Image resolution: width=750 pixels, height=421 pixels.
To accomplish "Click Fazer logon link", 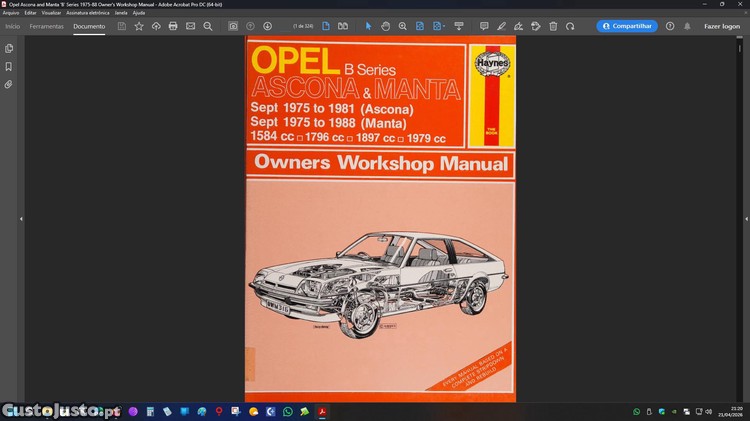I will (x=721, y=26).
